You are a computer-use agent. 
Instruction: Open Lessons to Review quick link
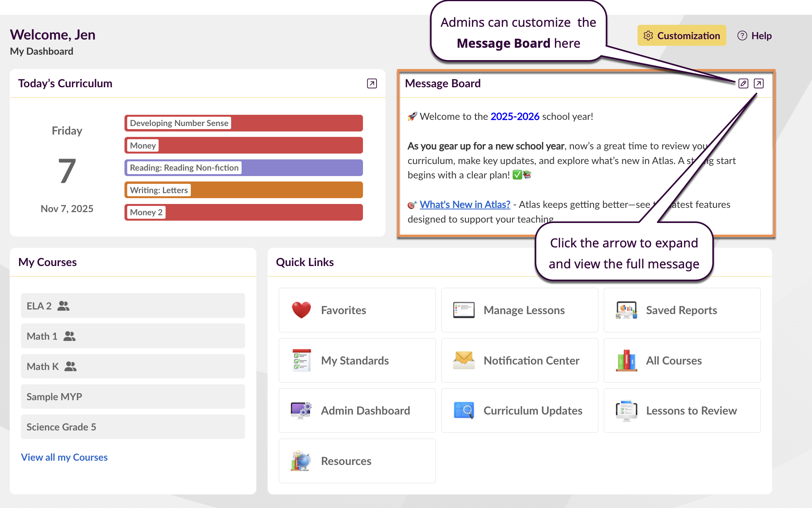click(682, 410)
